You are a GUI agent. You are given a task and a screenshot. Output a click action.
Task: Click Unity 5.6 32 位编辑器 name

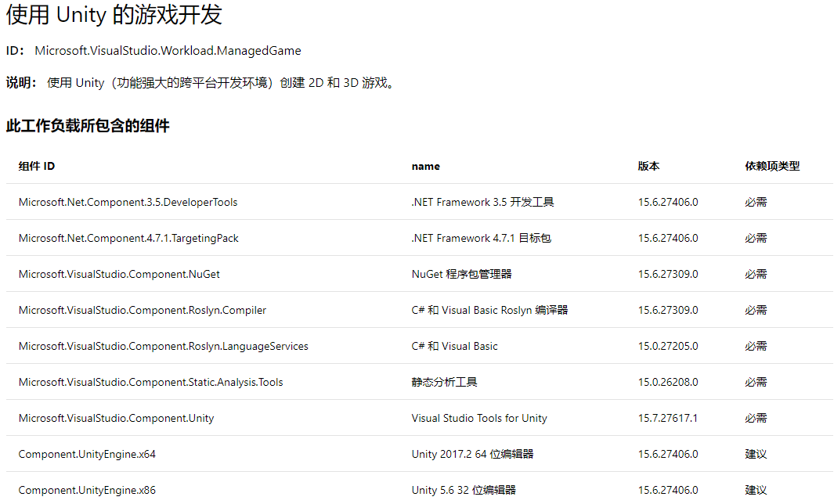pos(464,490)
